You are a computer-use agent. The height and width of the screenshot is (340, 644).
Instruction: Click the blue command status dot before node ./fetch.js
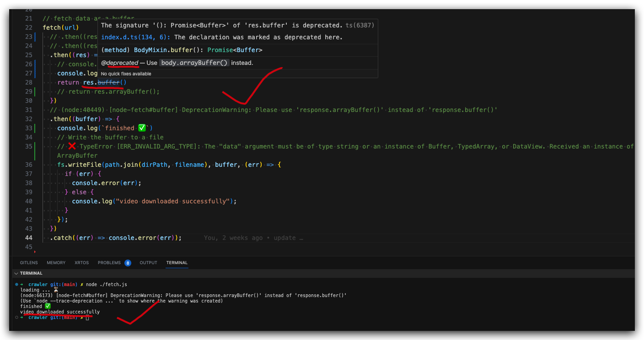click(16, 284)
